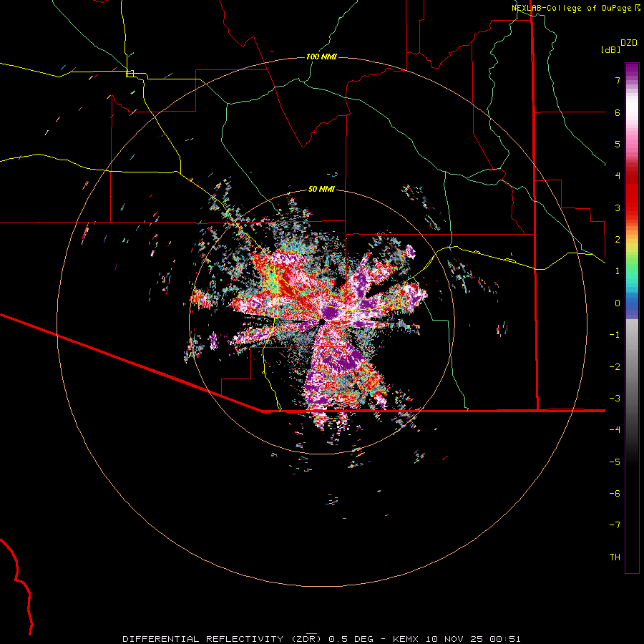
Task: Click the 00:51 timestamp
Action: (x=505, y=639)
